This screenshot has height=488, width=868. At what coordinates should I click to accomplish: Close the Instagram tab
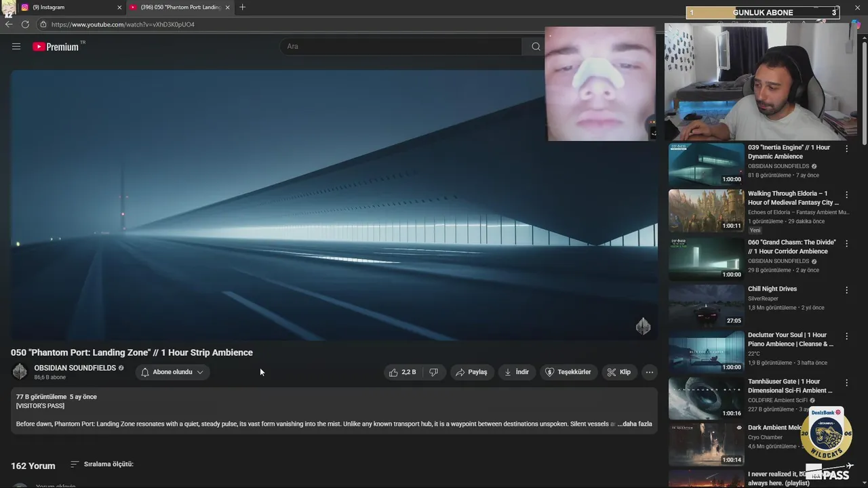(x=119, y=7)
